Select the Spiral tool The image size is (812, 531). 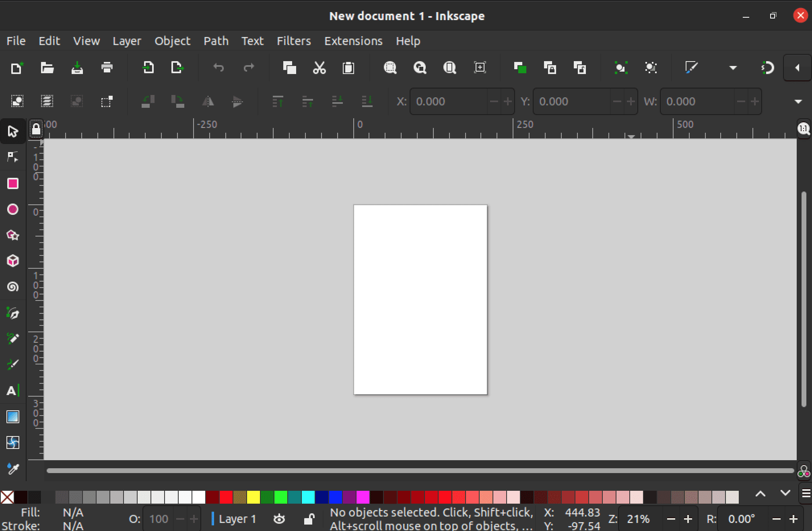12,287
